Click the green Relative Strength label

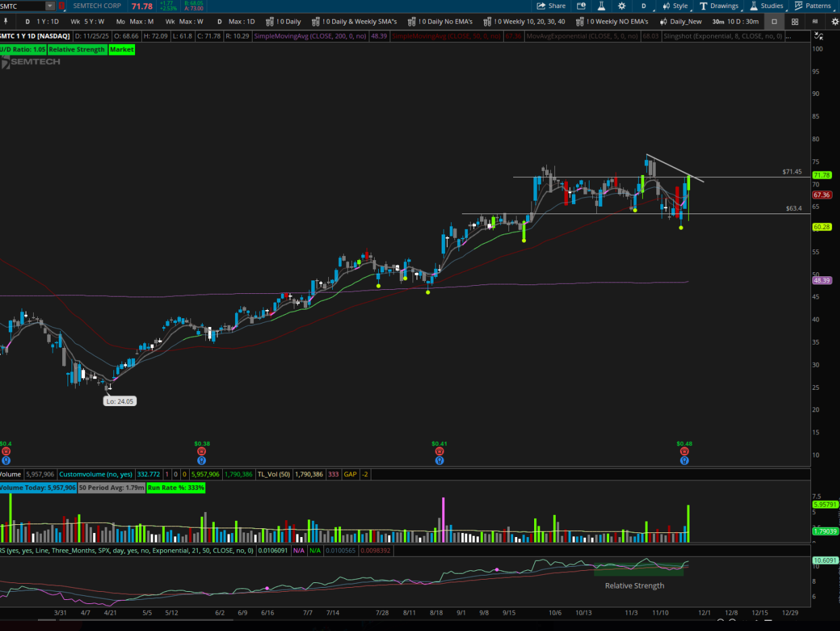pyautogui.click(x=77, y=49)
